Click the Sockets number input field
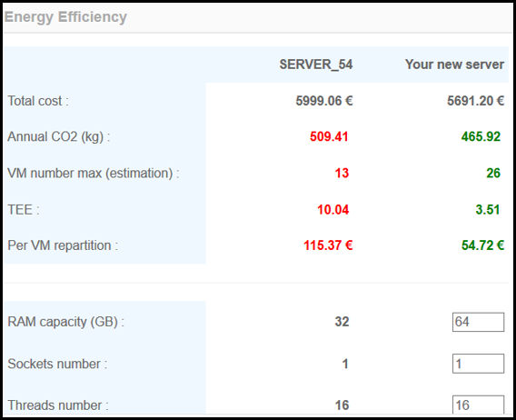This screenshot has height=420, width=516. (x=478, y=364)
